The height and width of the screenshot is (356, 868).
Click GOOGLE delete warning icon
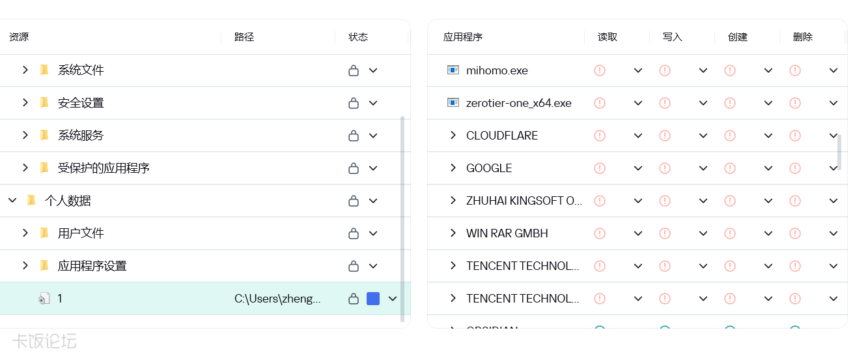795,168
